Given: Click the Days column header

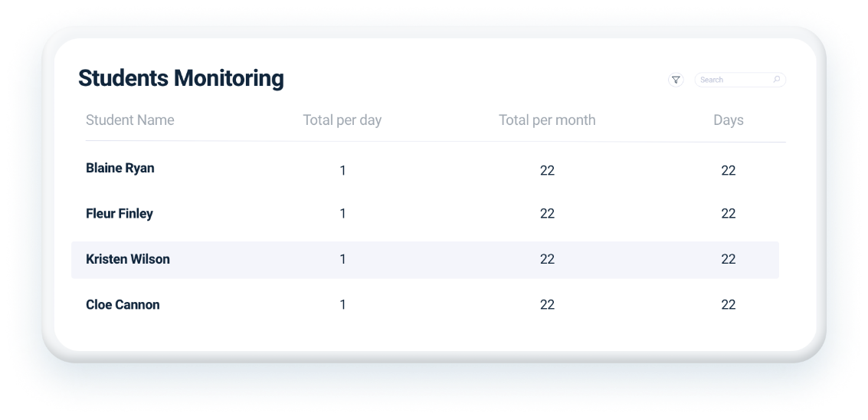Looking at the screenshot, I should point(729,120).
